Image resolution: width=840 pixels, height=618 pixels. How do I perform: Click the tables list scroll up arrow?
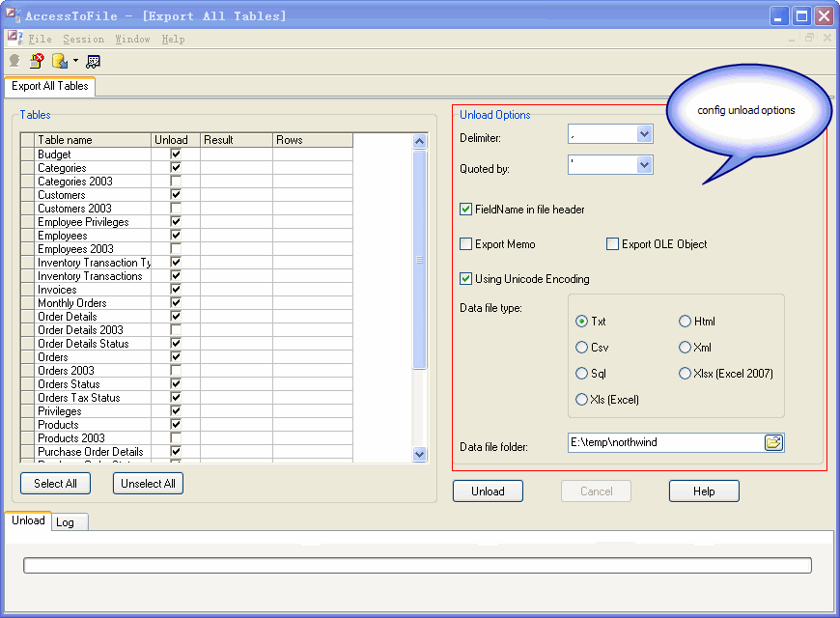click(419, 142)
